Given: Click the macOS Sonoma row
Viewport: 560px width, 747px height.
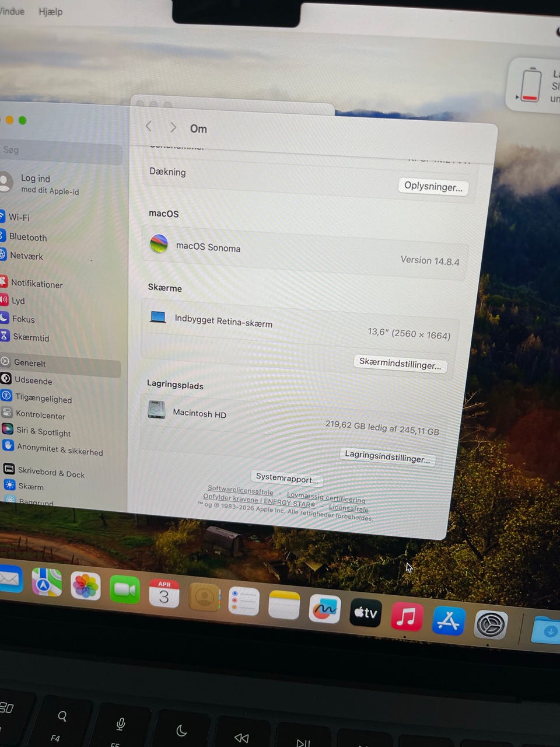Looking at the screenshot, I should 306,253.
